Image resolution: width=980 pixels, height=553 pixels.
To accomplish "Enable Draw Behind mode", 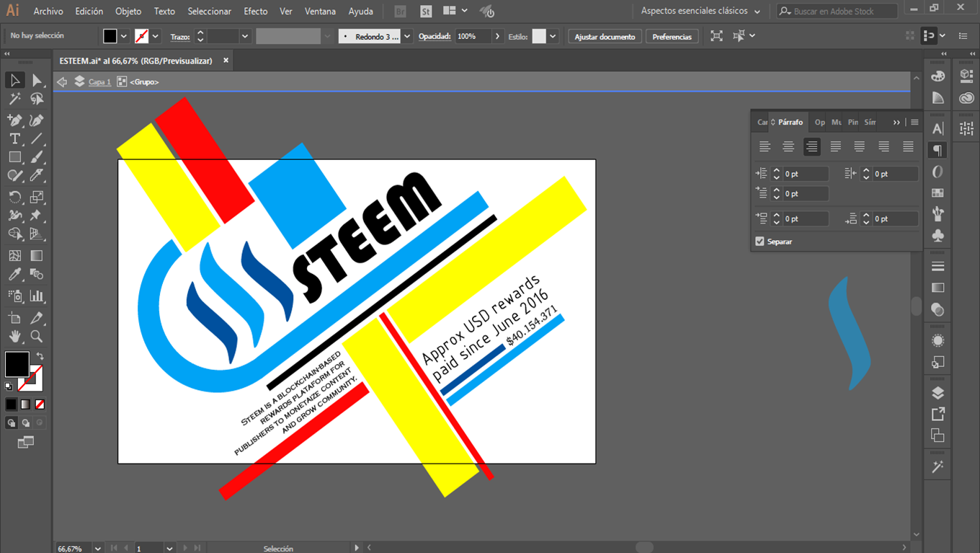I will (25, 423).
